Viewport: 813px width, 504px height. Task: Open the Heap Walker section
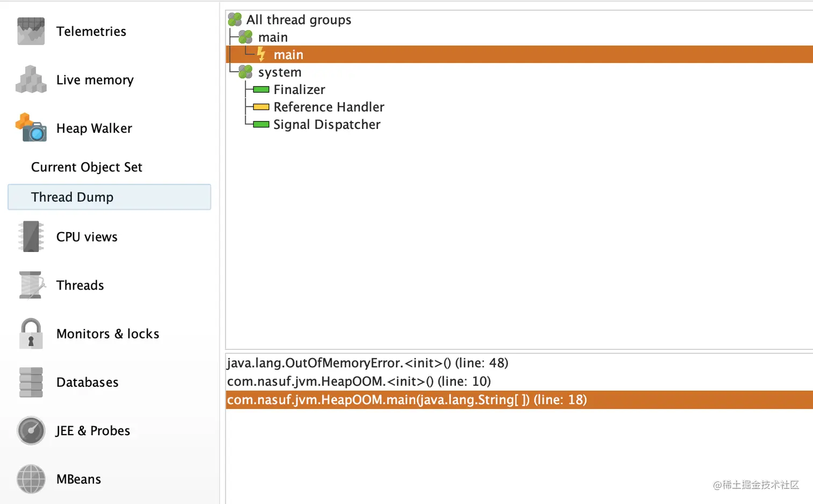(x=94, y=128)
